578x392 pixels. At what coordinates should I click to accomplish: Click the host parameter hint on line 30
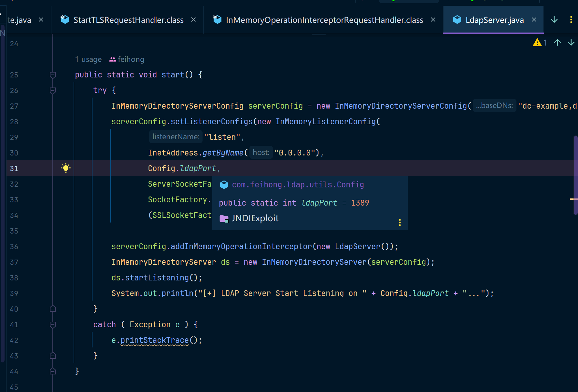click(261, 152)
